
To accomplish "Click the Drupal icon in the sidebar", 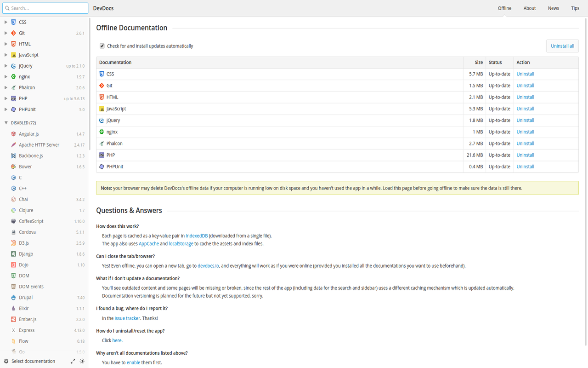I will pos(13,298).
